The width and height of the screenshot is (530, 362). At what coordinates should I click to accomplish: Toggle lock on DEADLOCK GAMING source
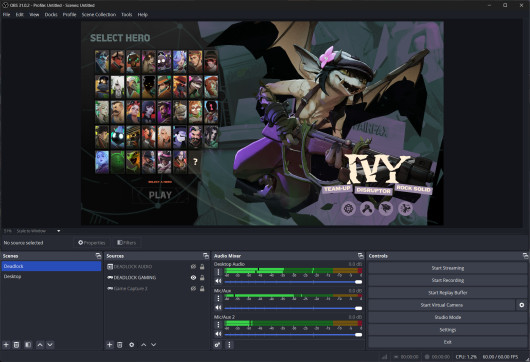tap(202, 277)
